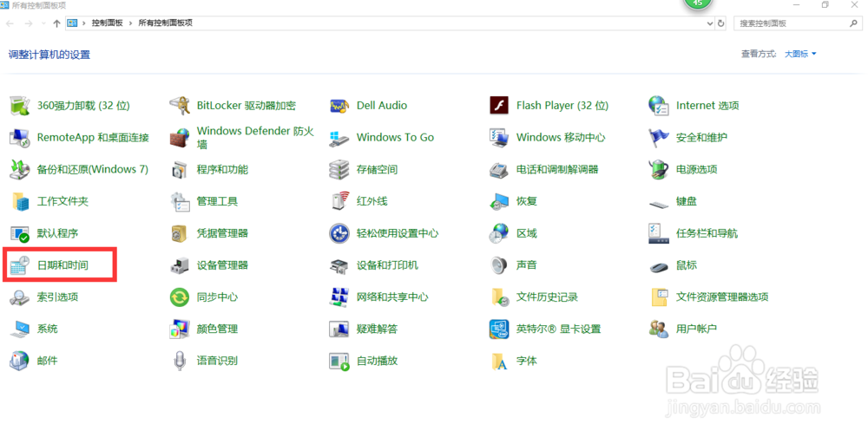Image resolution: width=868 pixels, height=437 pixels.
Task: Open the Flash Player (32 位) icon
Action: tap(499, 105)
